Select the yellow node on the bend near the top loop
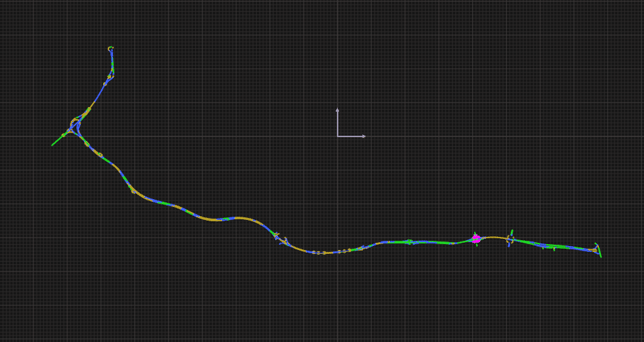The width and height of the screenshot is (644, 342). (x=110, y=77)
